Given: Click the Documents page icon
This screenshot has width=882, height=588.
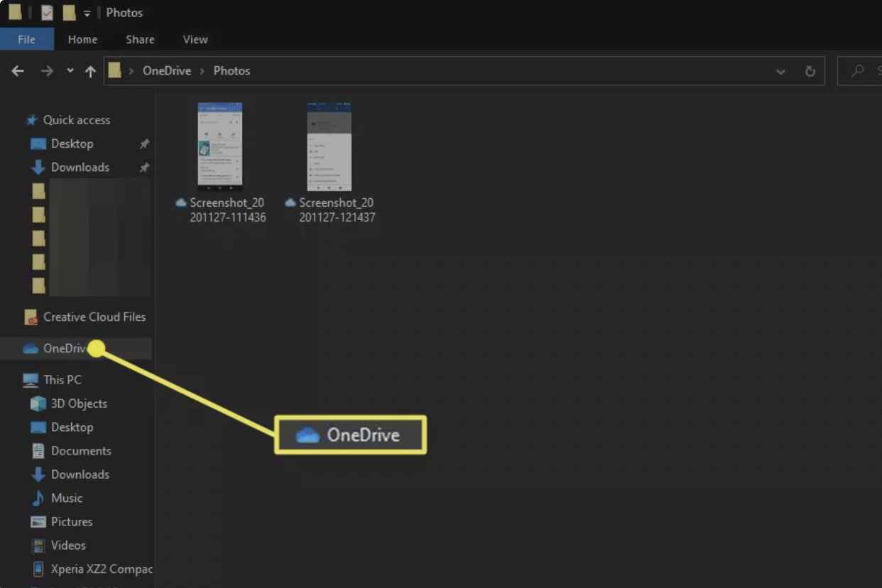Looking at the screenshot, I should [x=38, y=451].
